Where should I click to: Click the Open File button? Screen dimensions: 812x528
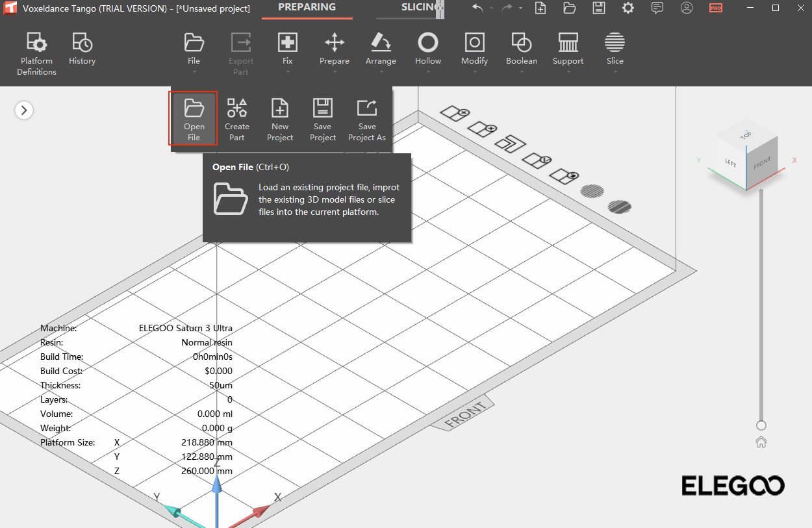(194, 119)
